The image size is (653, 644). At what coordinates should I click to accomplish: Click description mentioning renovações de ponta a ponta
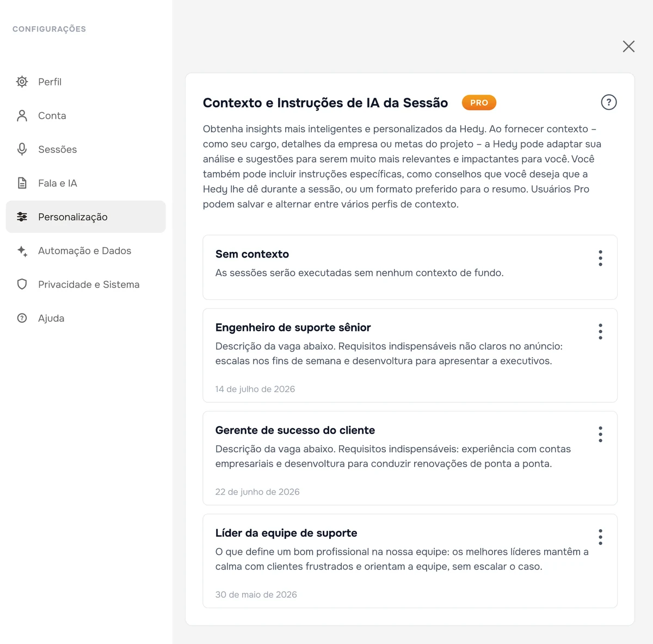393,456
